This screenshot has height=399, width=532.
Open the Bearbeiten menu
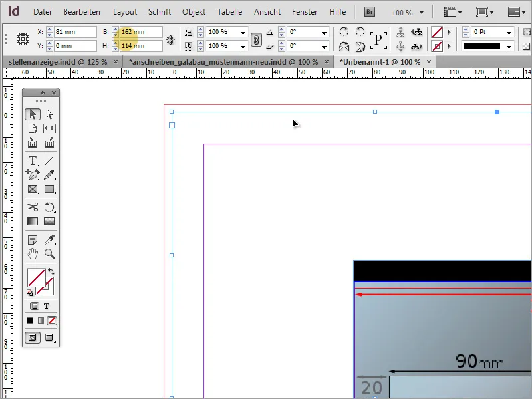pyautogui.click(x=81, y=12)
